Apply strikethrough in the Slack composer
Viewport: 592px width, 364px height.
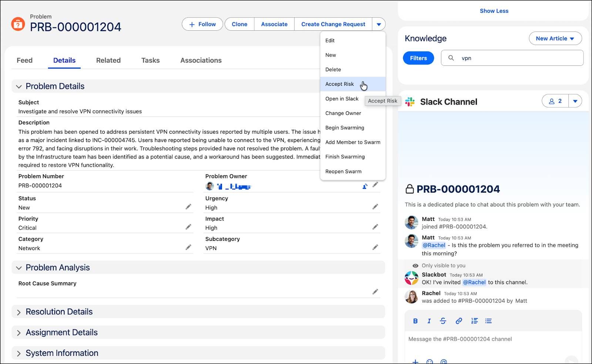(x=443, y=321)
